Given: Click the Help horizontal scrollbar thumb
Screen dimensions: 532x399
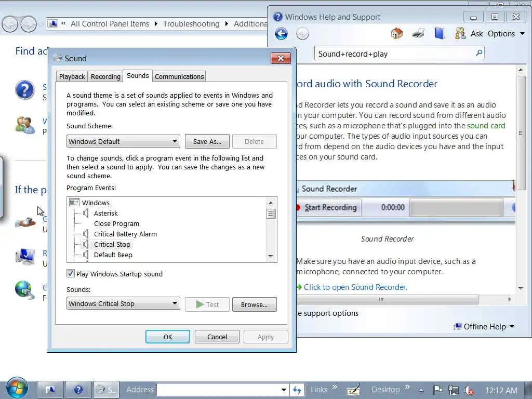Looking at the screenshot, I should pyautogui.click(x=387, y=299).
